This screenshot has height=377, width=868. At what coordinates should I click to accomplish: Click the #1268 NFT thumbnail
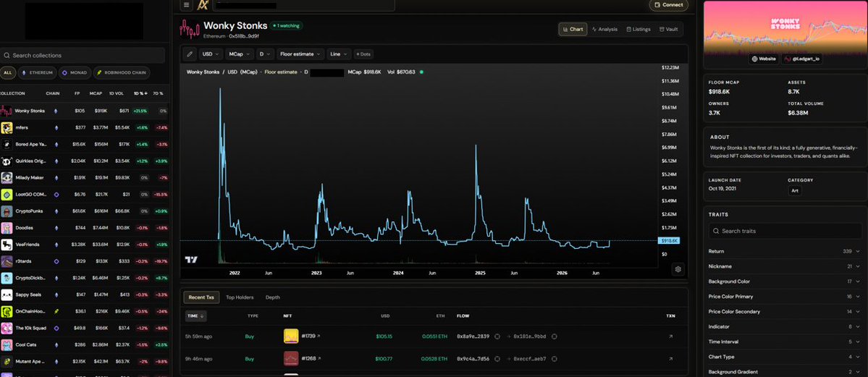point(291,359)
